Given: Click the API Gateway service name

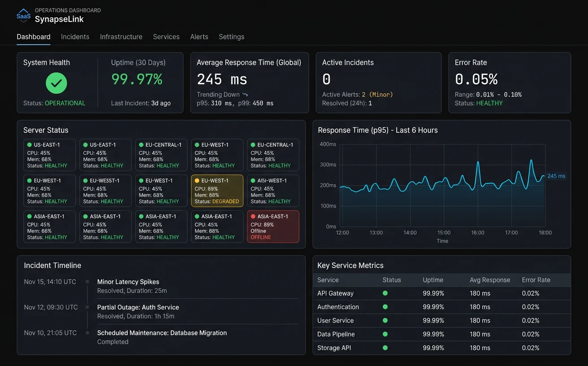Looking at the screenshot, I should point(335,293).
